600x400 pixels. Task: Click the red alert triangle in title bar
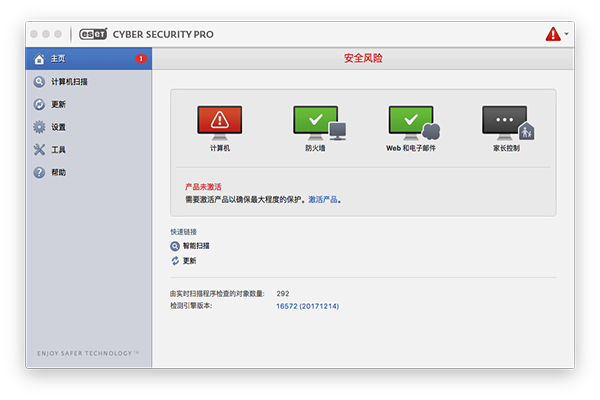point(553,34)
